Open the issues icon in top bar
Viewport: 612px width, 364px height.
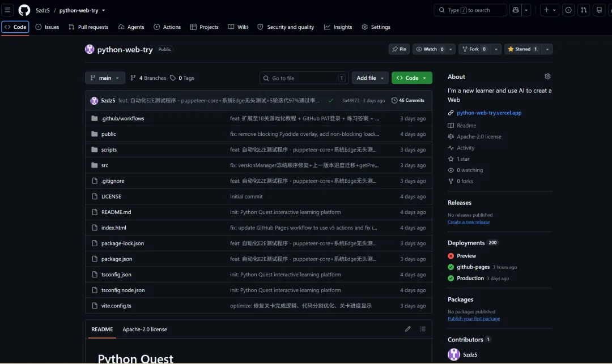[x=568, y=10]
